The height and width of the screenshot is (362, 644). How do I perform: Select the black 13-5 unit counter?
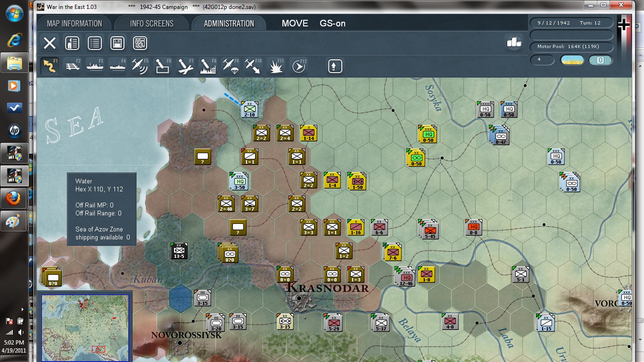click(x=179, y=251)
